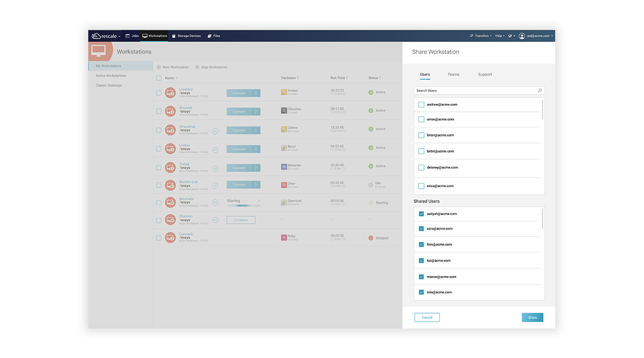Viewport: 644px width, 358px height.
Task: Switch to the Support tab
Action: pos(485,74)
